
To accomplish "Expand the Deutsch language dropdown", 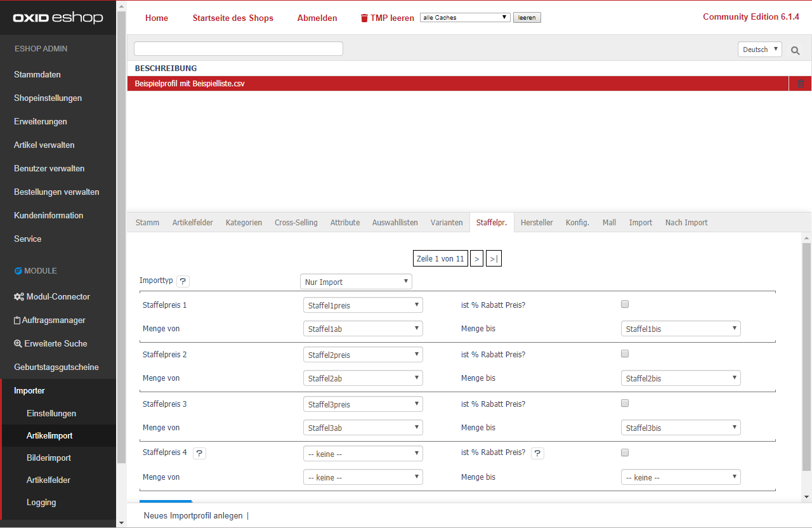I will (x=759, y=49).
